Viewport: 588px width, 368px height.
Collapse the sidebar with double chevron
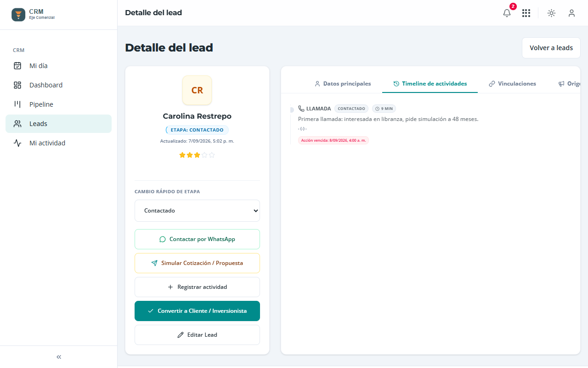coord(59,357)
